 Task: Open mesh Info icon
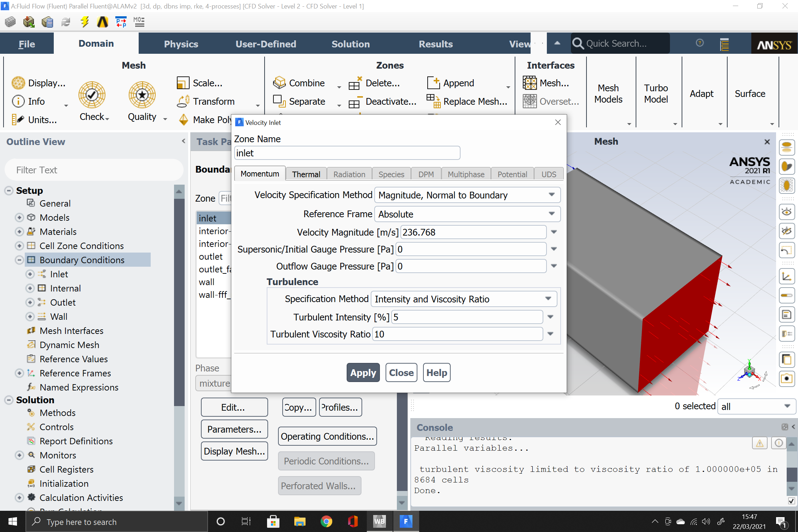18,101
